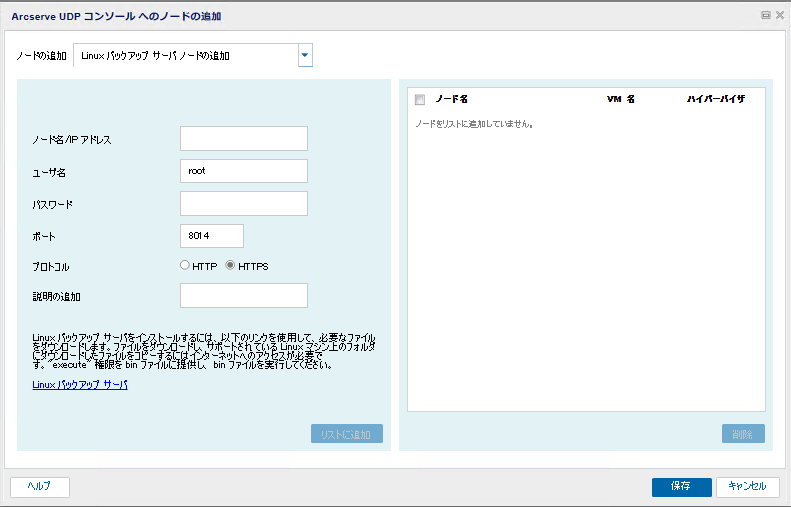Click the ポート field showing 8014

pyautogui.click(x=212, y=236)
